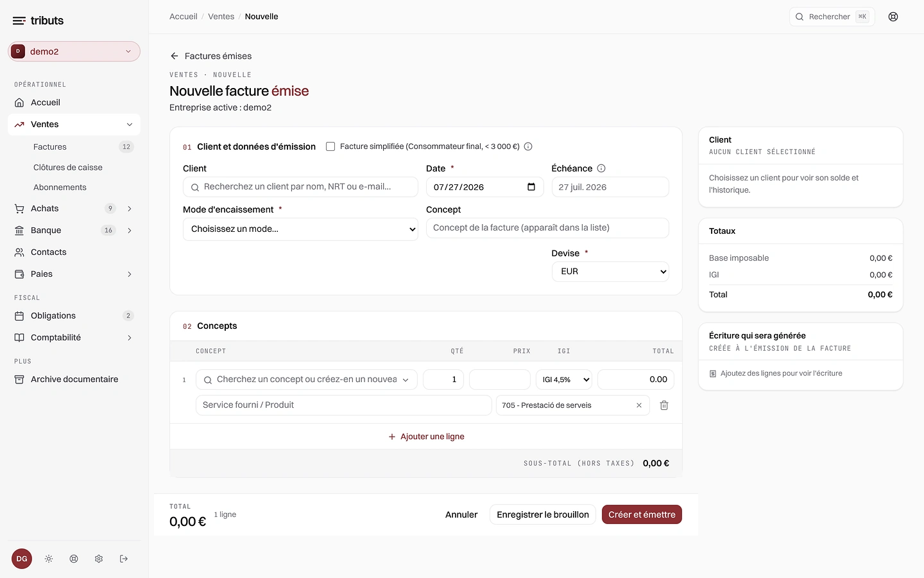The image size is (924, 578).
Task: Enable the Facture simplifiée checkbox
Action: point(330,146)
